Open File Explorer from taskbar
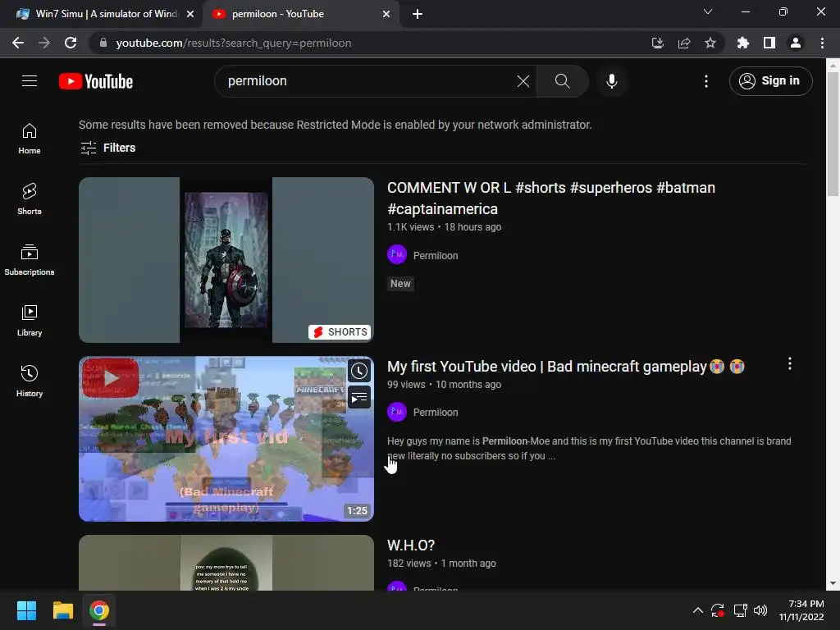The width and height of the screenshot is (840, 630). (62, 610)
